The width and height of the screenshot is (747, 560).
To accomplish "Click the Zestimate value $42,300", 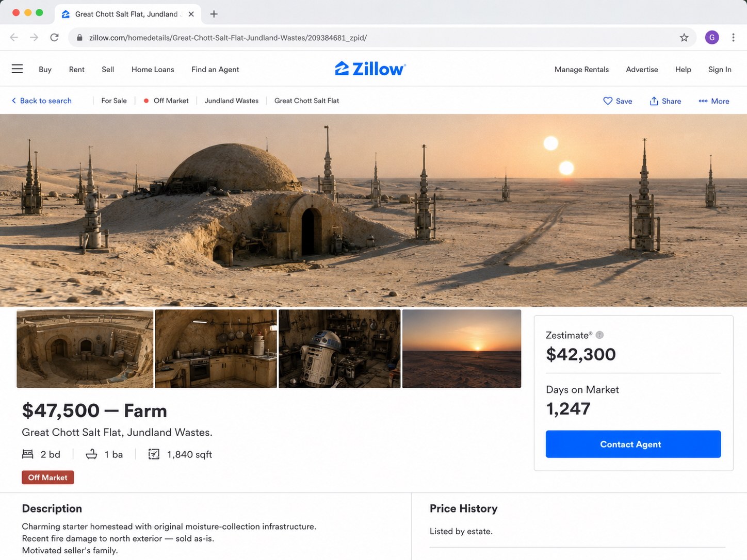I will click(581, 354).
